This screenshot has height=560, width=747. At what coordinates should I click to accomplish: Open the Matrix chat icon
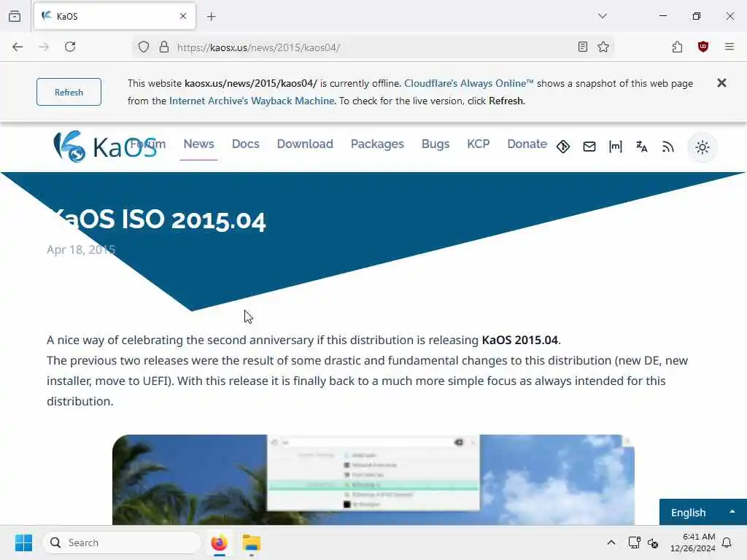point(616,147)
